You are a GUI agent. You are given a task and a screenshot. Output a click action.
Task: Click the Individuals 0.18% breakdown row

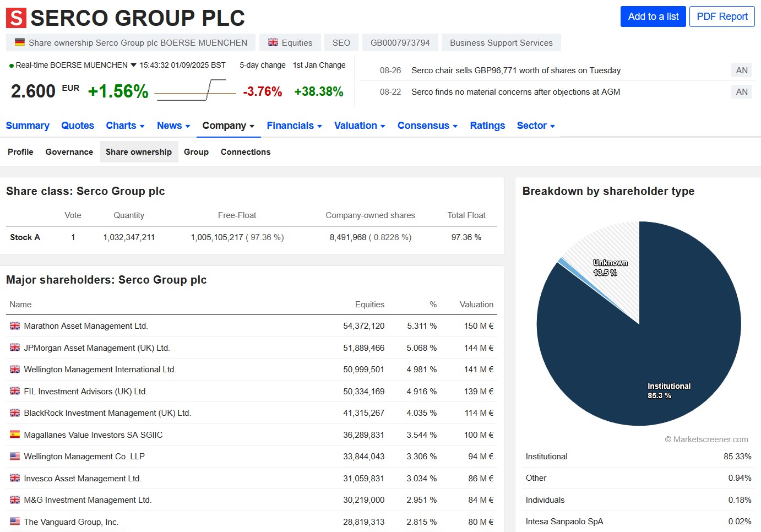(638, 500)
